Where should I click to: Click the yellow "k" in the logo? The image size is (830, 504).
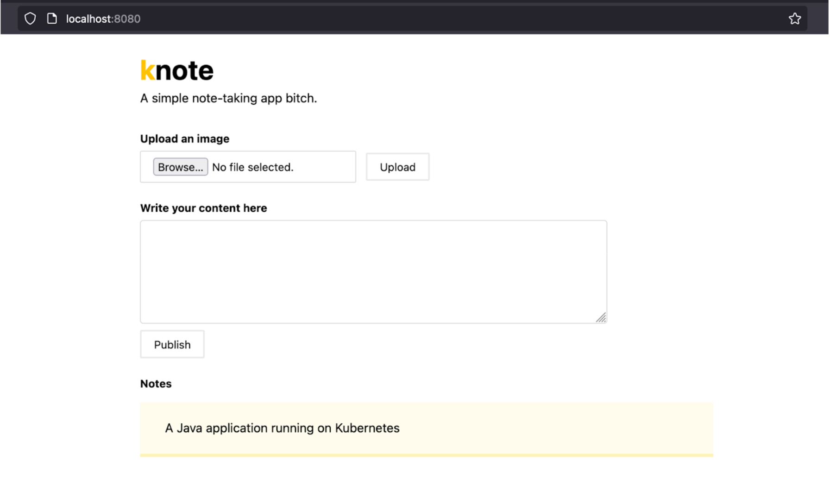[x=147, y=71]
